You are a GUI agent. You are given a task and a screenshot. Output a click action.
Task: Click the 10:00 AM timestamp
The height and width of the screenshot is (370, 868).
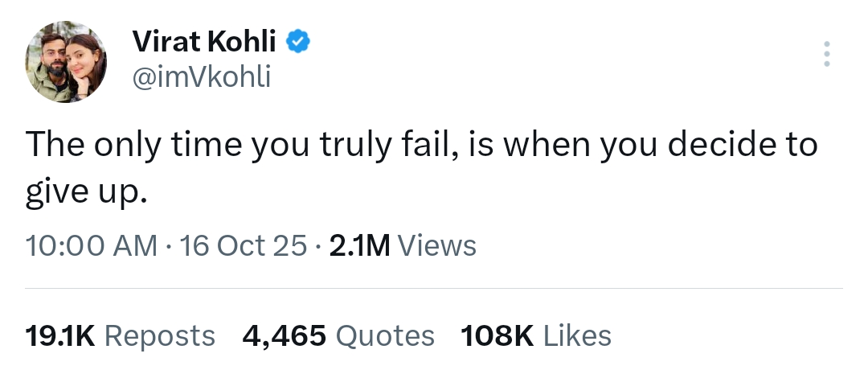pos(92,245)
